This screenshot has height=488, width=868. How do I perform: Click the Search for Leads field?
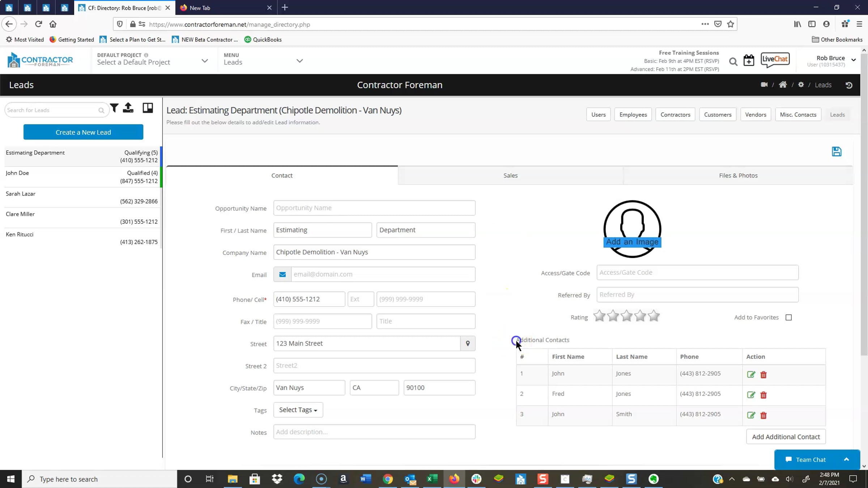click(56, 110)
